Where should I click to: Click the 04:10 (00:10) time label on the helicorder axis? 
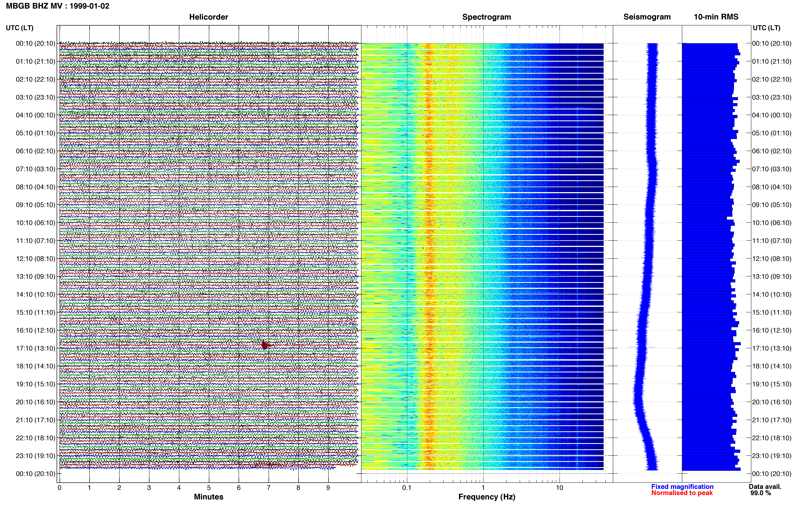[x=36, y=115]
